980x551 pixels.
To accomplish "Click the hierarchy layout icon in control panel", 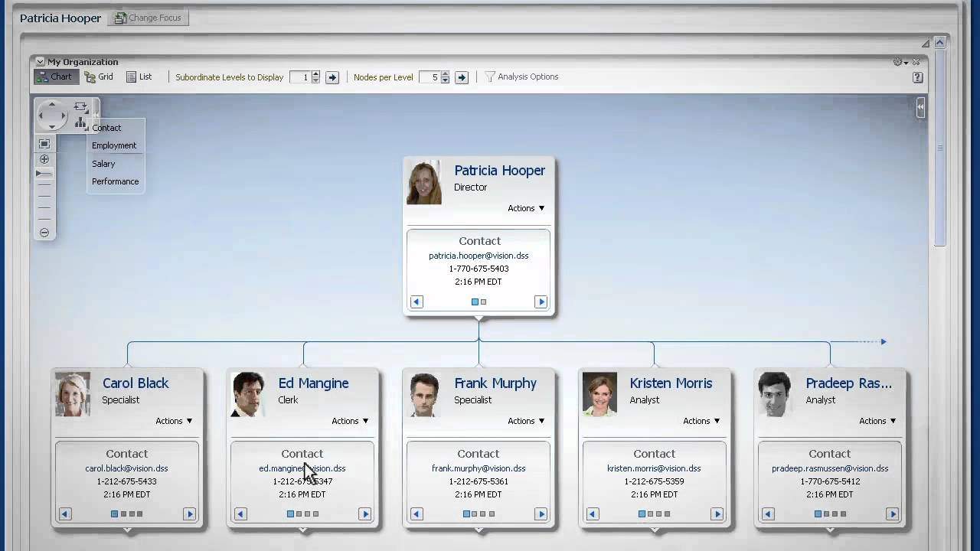I will [x=80, y=122].
